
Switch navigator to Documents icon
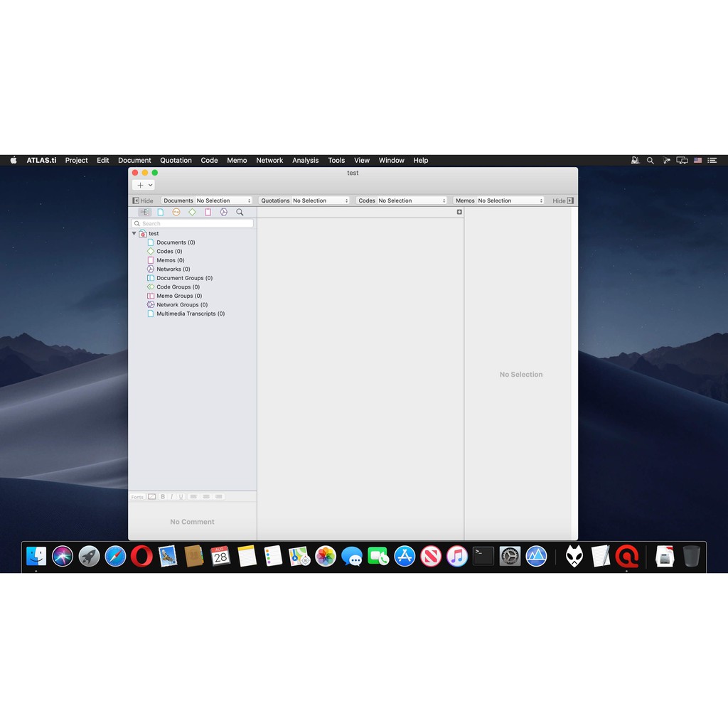pyautogui.click(x=161, y=212)
